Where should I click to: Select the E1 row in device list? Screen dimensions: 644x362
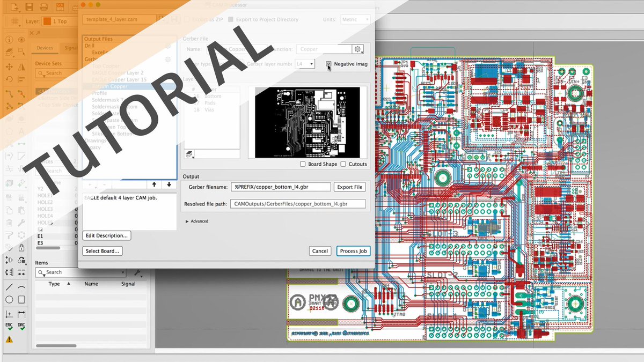tap(40, 235)
